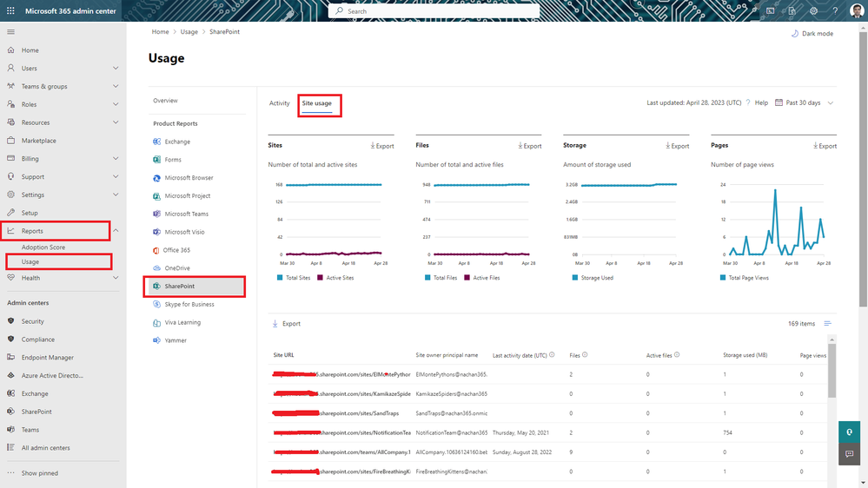
Task: Expand the Resources chevron
Action: tap(116, 122)
